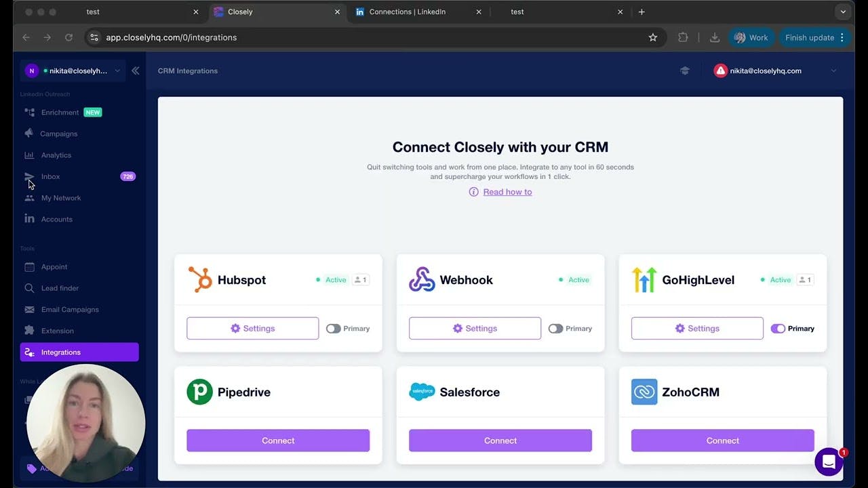Open the Read how to link
The image size is (868, 488).
507,192
